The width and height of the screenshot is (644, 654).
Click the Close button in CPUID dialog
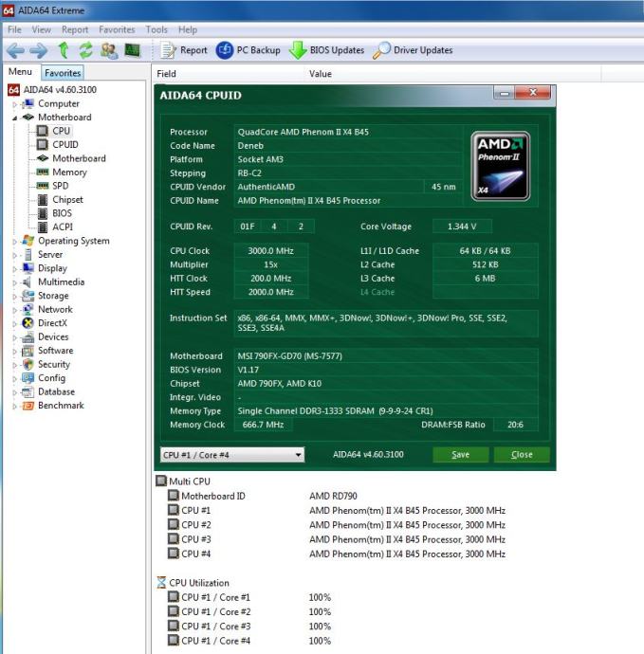pos(521,455)
